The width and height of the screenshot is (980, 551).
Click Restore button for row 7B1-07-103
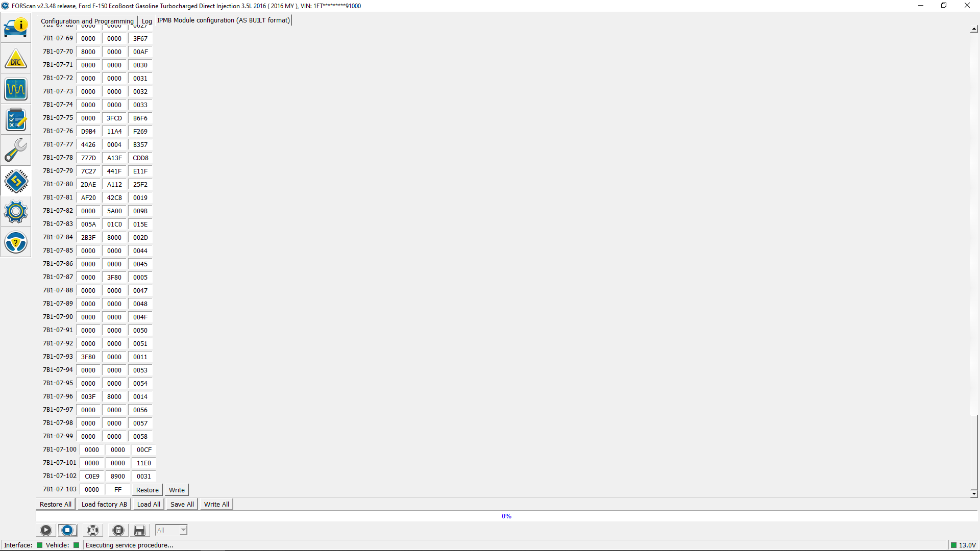coord(147,490)
